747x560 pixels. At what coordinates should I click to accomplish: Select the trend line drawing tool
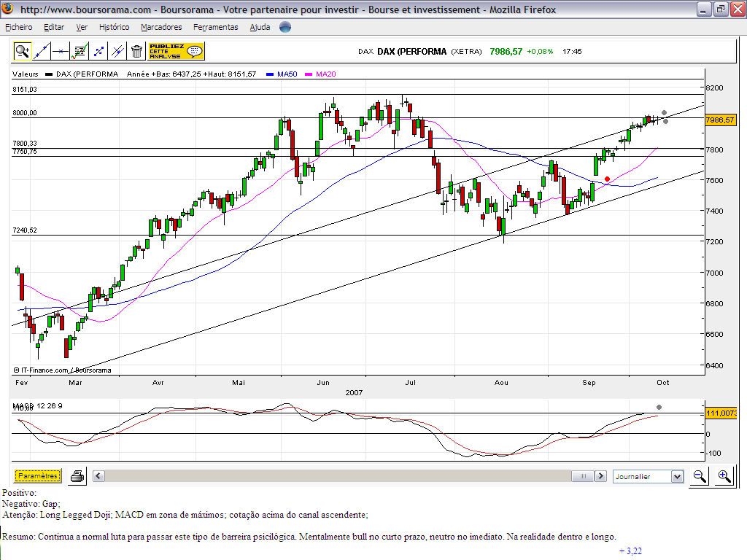[42, 51]
